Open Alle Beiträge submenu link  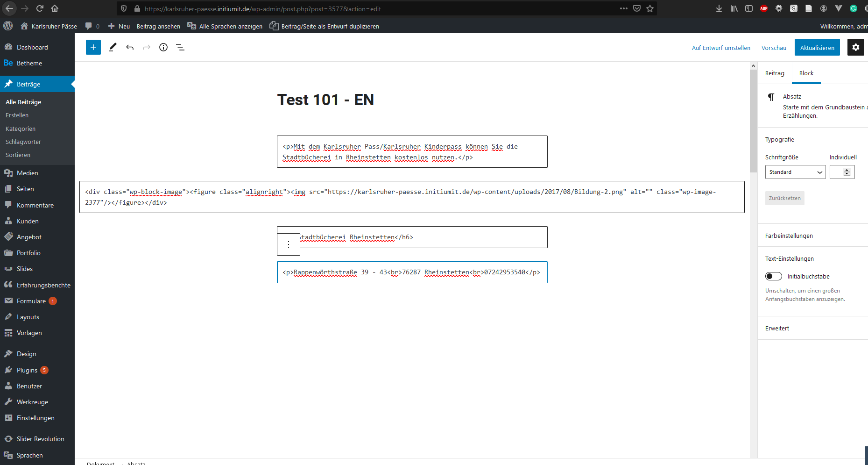tap(23, 102)
